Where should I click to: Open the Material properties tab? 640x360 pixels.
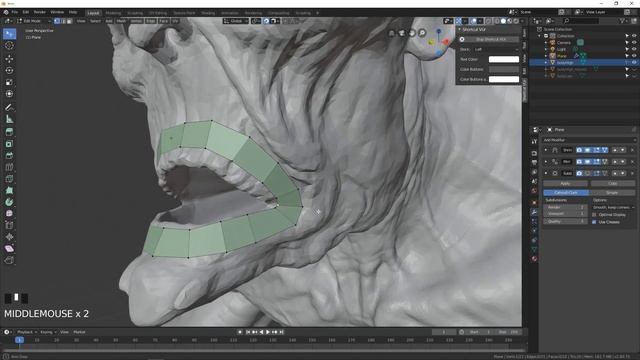534,259
